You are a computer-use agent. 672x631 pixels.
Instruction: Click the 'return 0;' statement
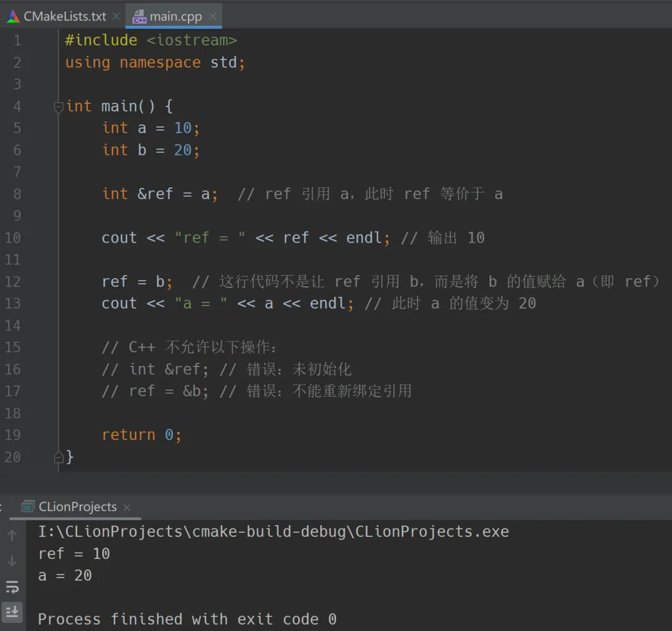(x=142, y=435)
